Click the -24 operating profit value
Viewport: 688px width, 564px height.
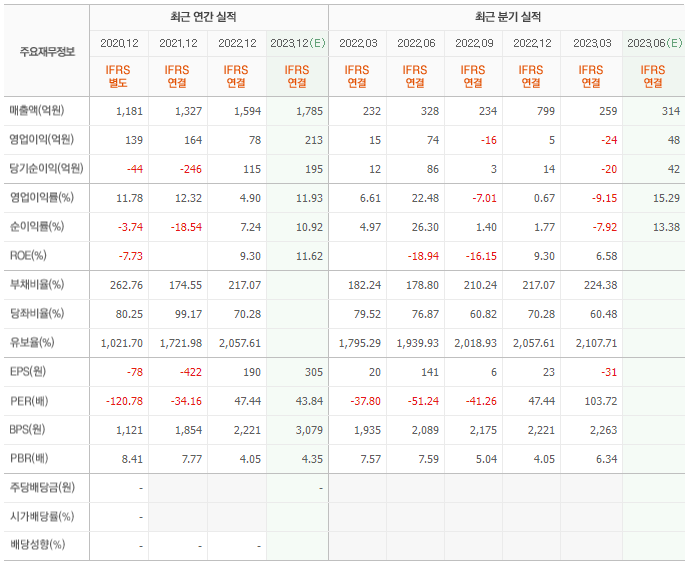[x=609, y=140]
